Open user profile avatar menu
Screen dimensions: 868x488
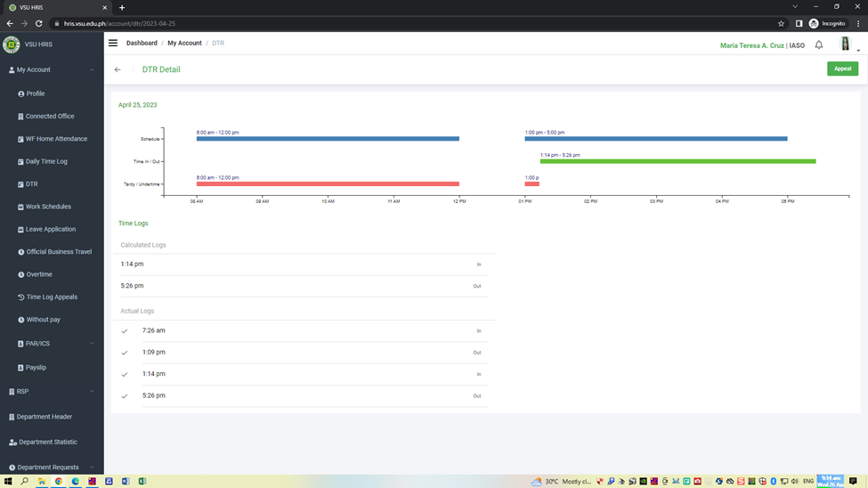845,45
